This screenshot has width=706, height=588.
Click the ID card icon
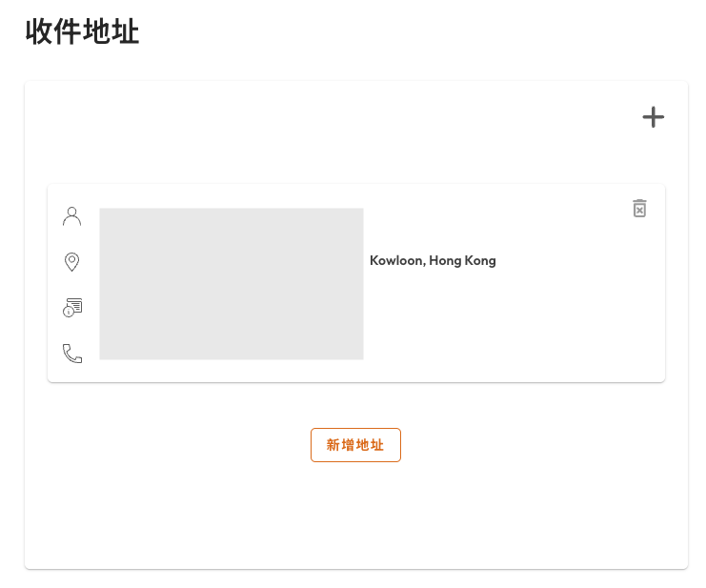coord(72,307)
